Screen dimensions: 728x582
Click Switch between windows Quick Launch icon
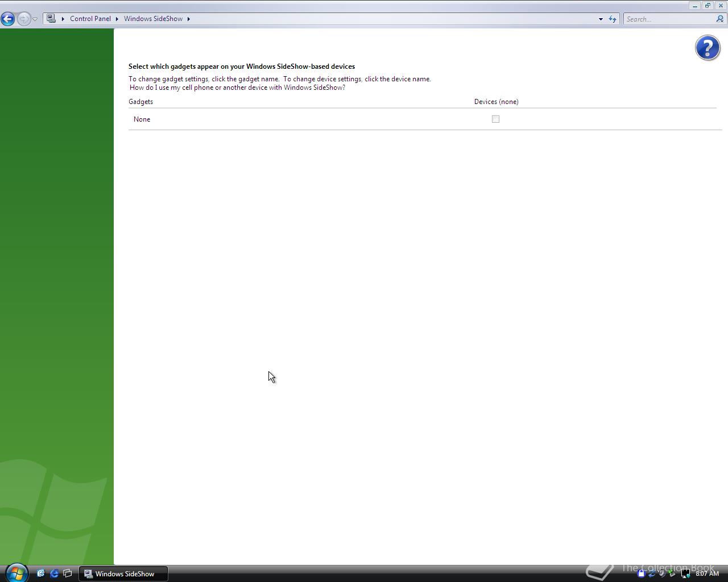68,573
